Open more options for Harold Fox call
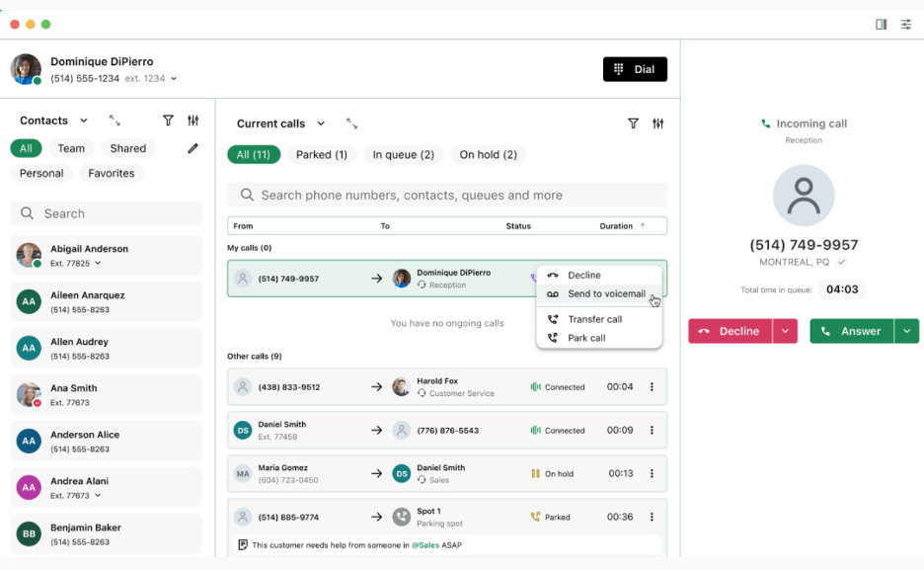The width and height of the screenshot is (924, 571). [652, 387]
